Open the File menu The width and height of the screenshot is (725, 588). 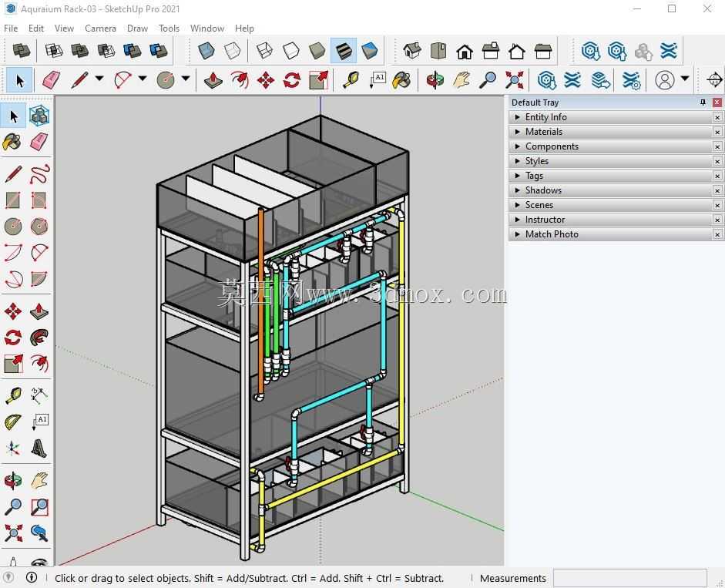point(11,29)
